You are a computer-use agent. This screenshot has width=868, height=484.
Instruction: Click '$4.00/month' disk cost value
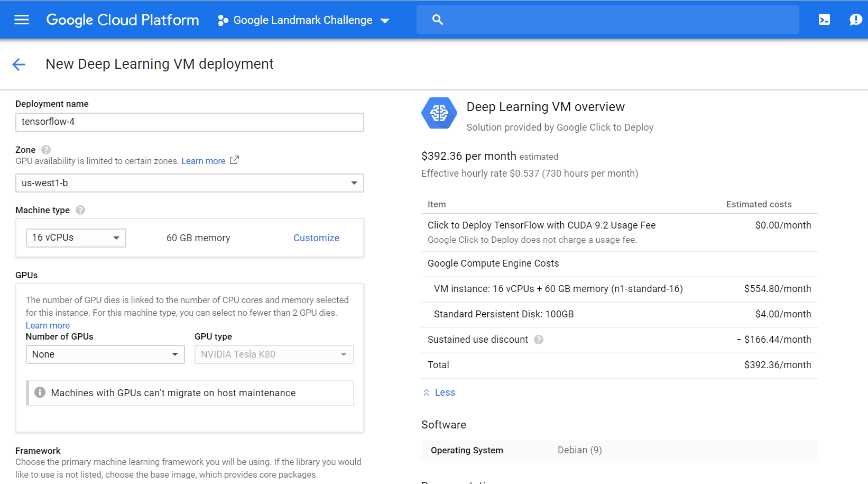783,314
